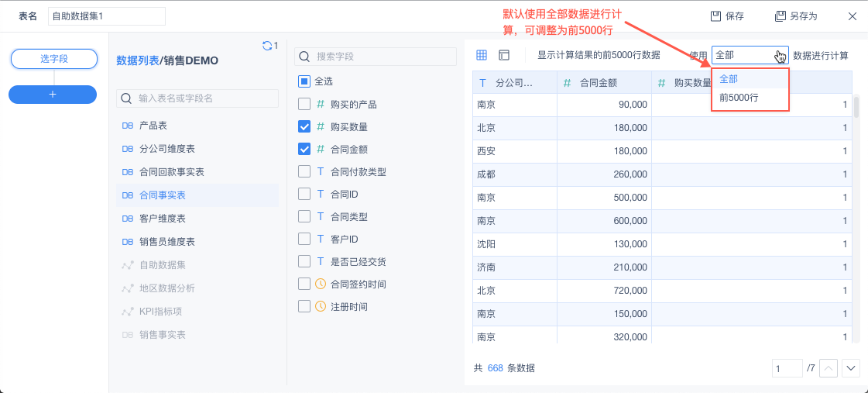The image size is (868, 393).
Task: Click the 数据列表 breadcrumb link
Action: click(137, 60)
